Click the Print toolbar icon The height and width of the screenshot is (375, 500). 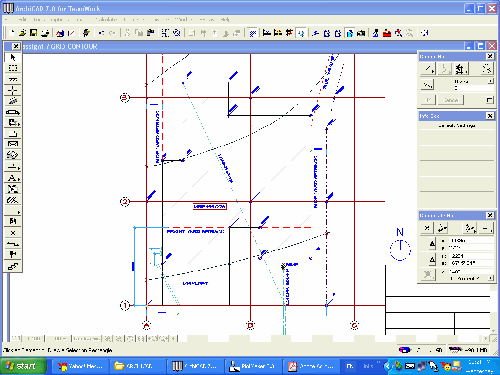click(x=45, y=33)
